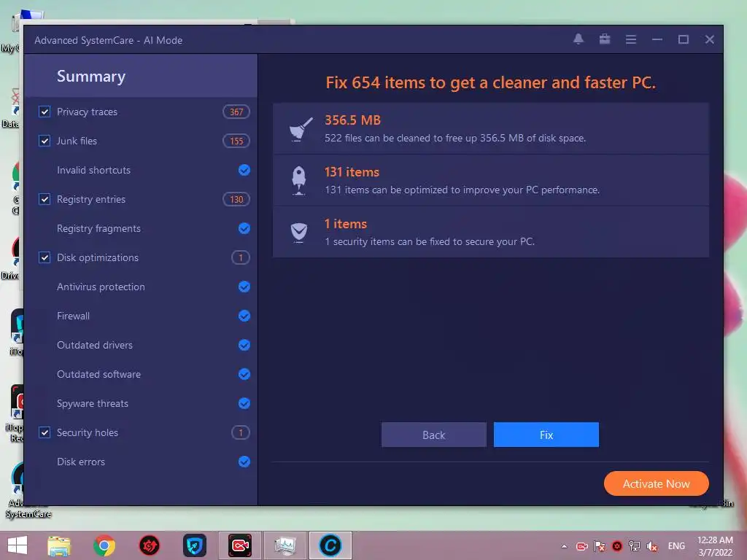Click the Security holes count badge

[x=241, y=432]
